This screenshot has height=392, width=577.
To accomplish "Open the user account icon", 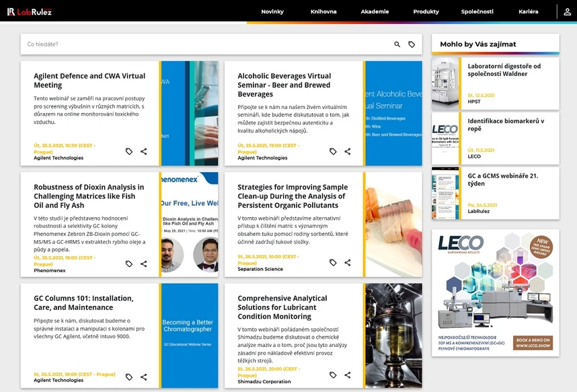I will coord(567,12).
